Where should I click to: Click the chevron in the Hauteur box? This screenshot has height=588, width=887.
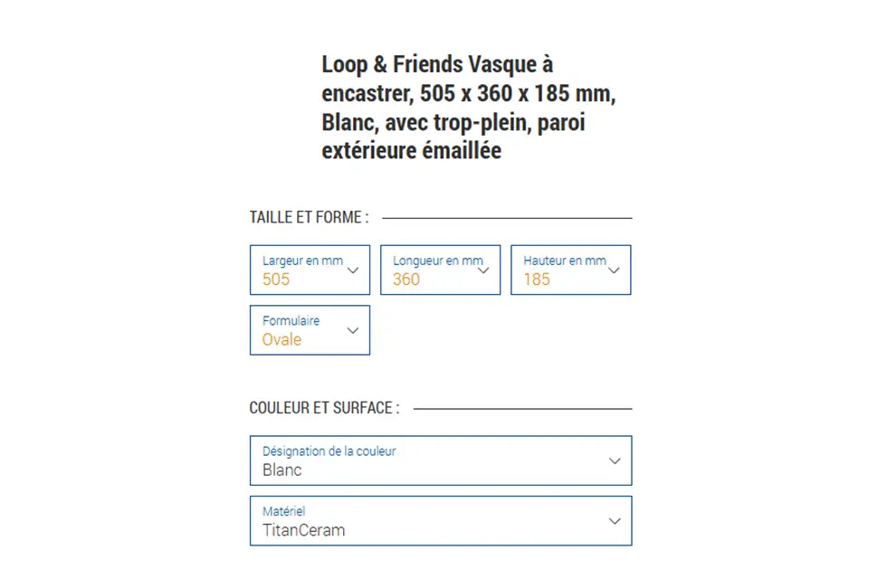(614, 270)
